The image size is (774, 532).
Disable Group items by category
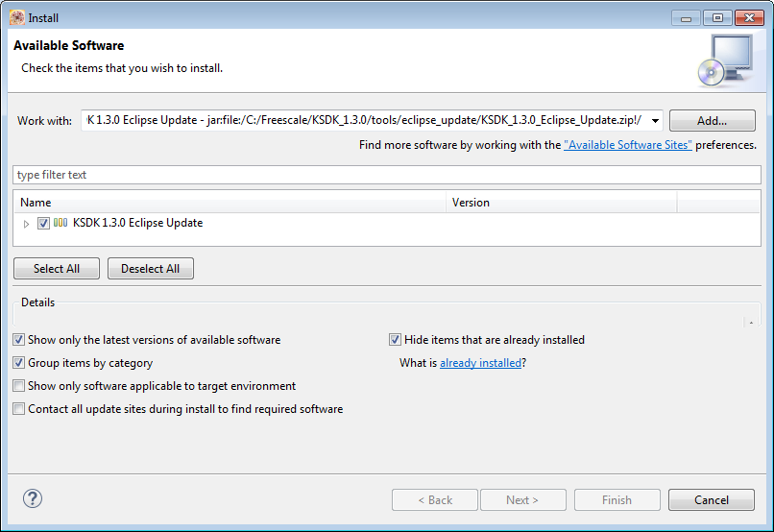click(x=19, y=363)
